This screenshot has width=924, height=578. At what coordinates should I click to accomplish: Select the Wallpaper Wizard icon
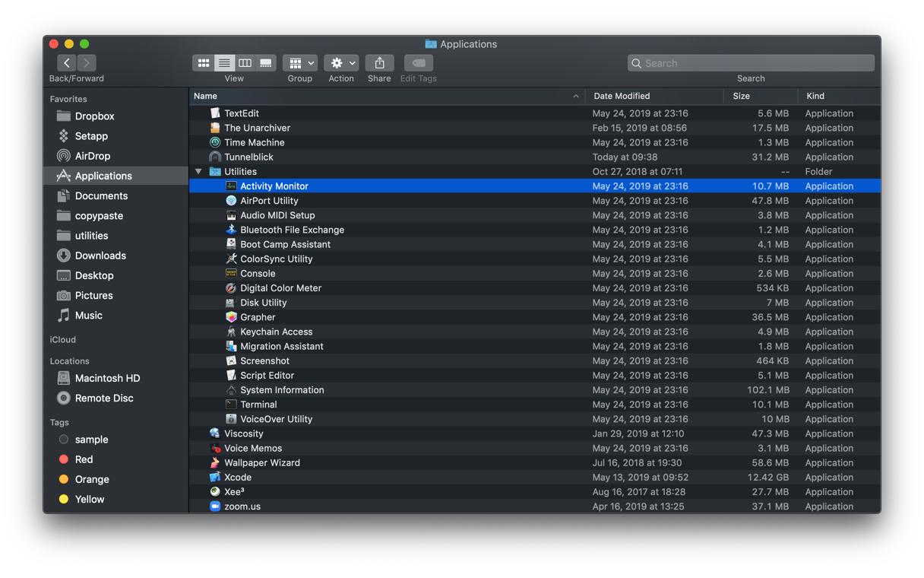pyautogui.click(x=215, y=462)
